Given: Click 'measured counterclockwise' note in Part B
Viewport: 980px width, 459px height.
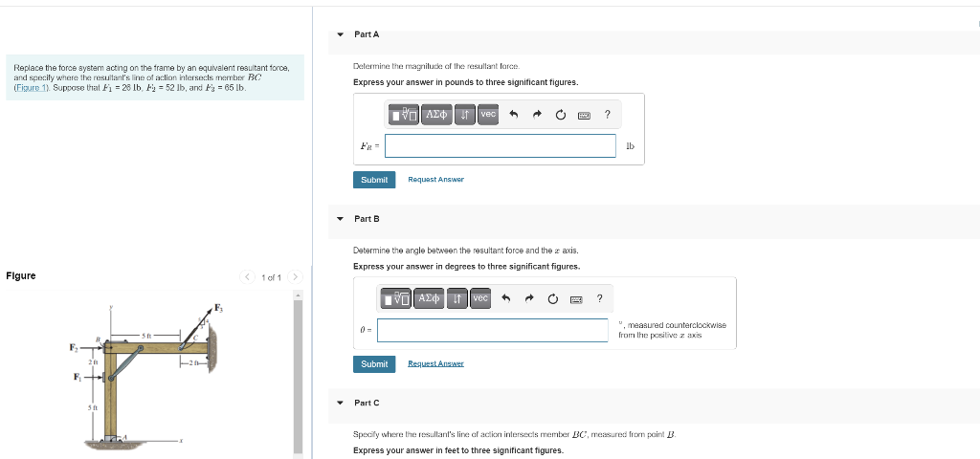Looking at the screenshot, I should click(673, 330).
